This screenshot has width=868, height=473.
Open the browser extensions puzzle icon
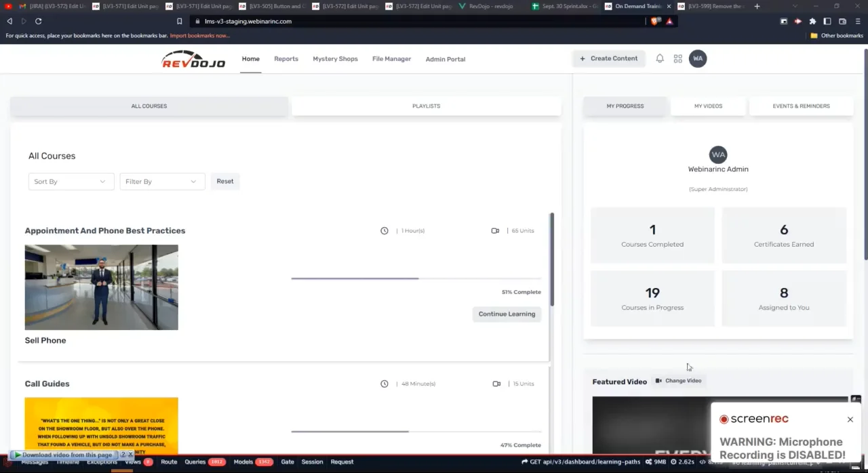[x=812, y=21]
